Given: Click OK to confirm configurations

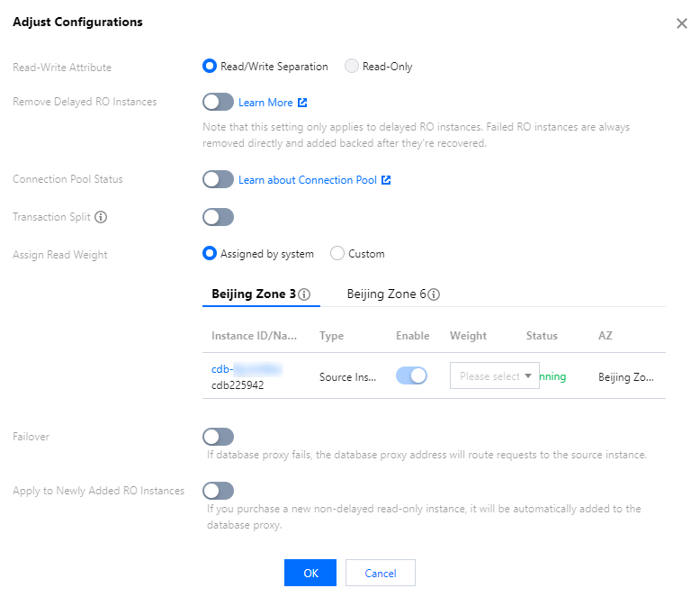Looking at the screenshot, I should [x=310, y=573].
